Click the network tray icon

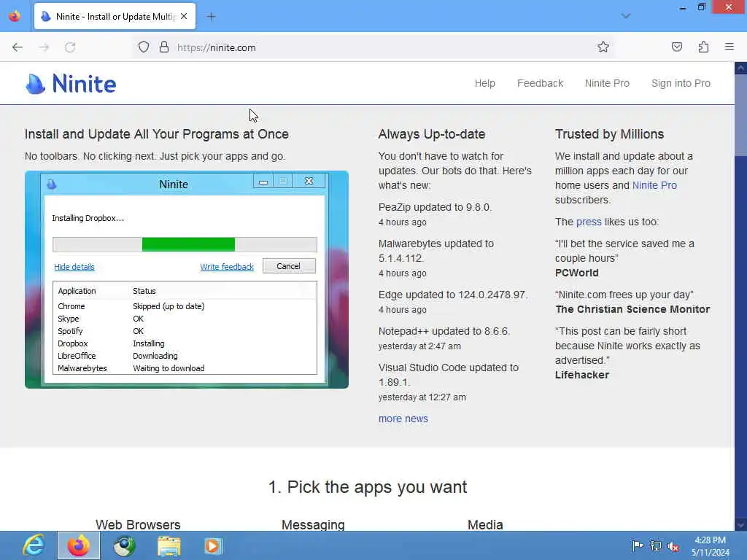tap(656, 545)
